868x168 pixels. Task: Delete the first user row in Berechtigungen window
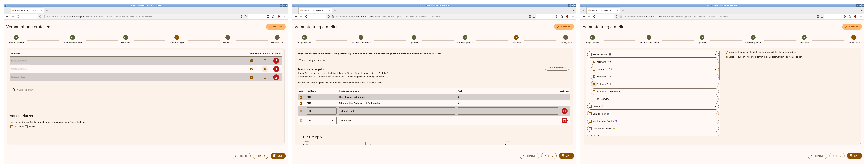pyautogui.click(x=276, y=61)
